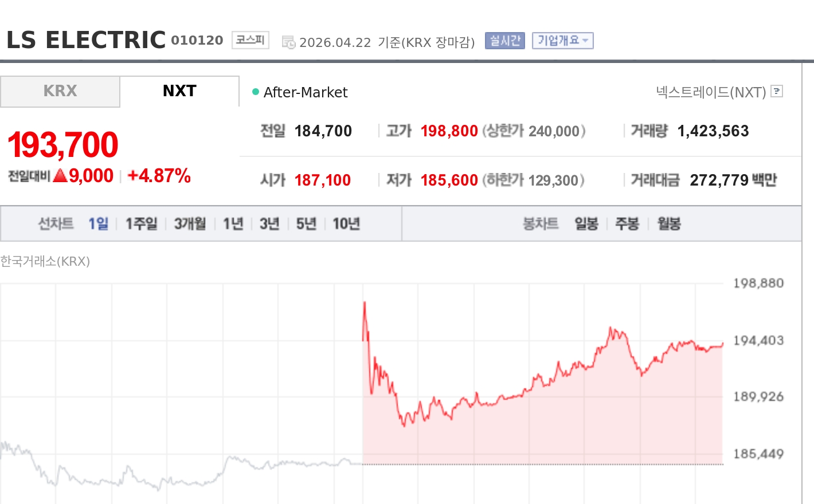Select the NXT tab
814x504 pixels.
click(x=179, y=91)
